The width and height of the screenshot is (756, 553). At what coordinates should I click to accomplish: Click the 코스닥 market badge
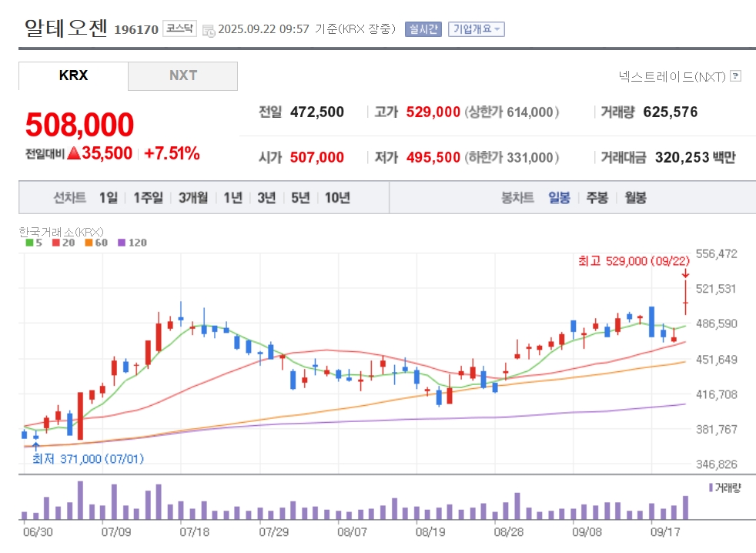179,29
